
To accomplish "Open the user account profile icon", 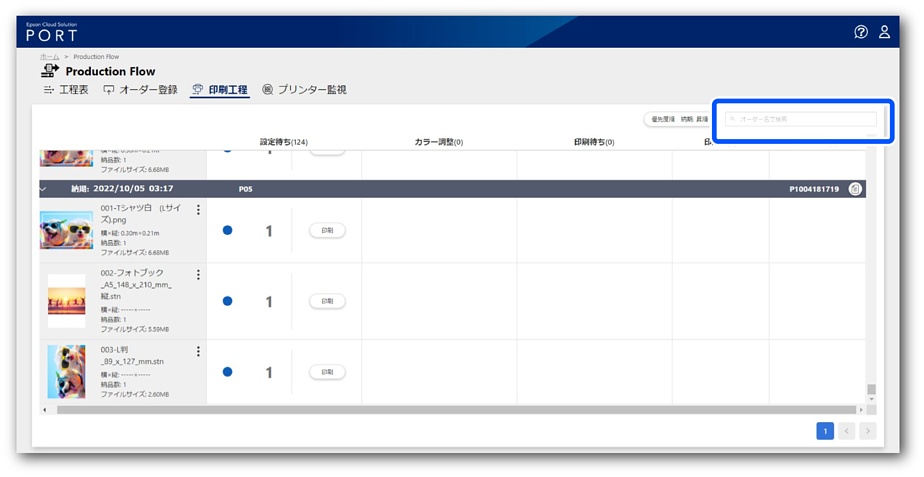I will (884, 32).
